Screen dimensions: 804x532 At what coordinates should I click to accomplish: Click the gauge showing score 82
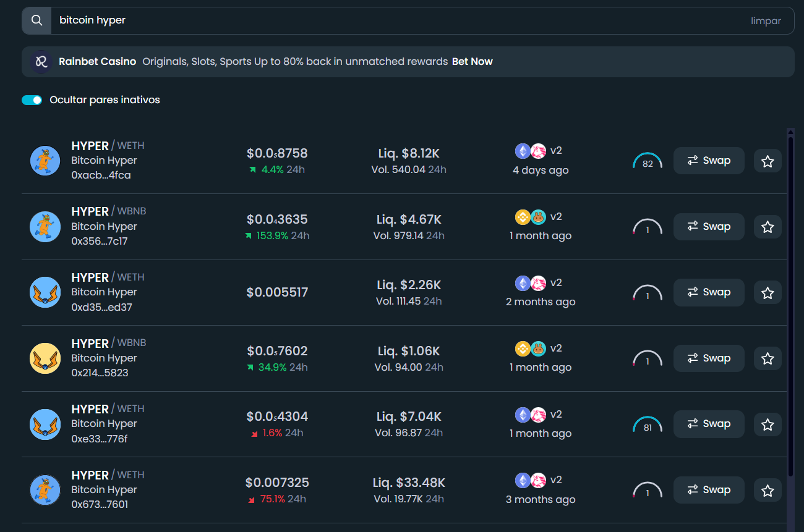coord(648,161)
